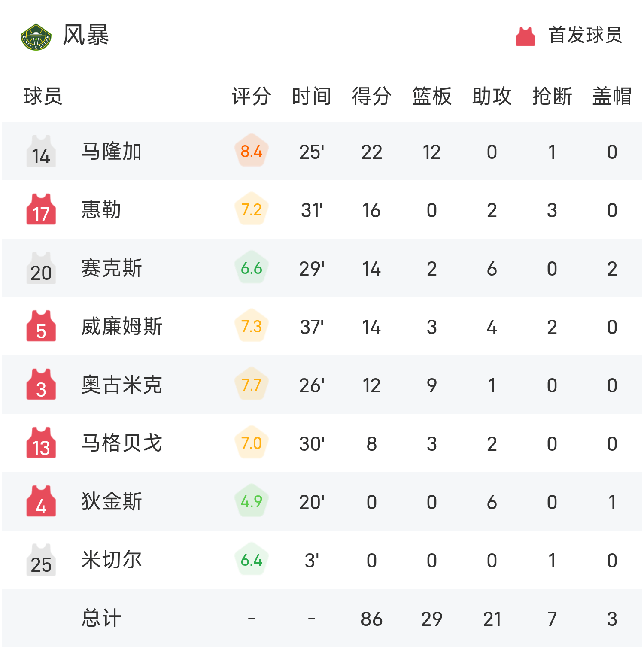Click red jersey number 13 icon
This screenshot has width=644, height=649.
pos(41,443)
